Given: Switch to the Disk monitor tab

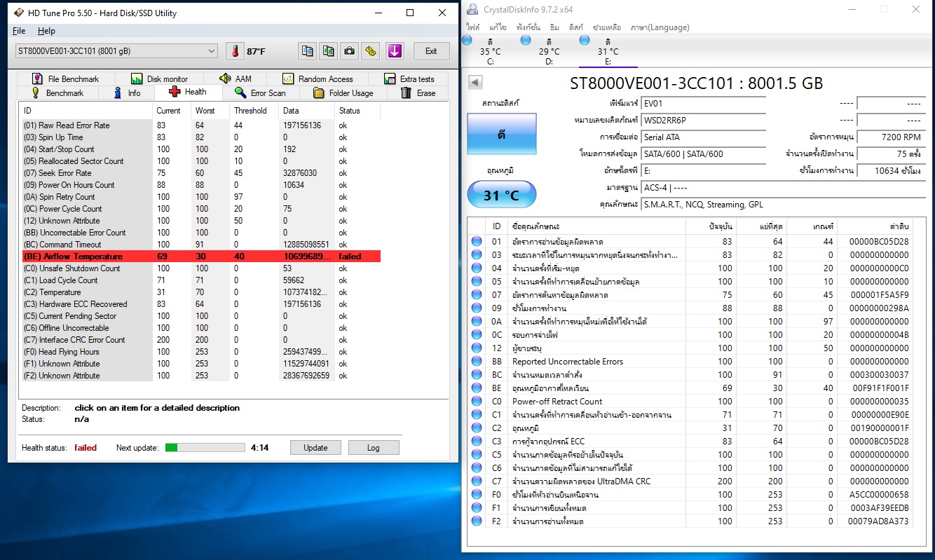Looking at the screenshot, I should (160, 79).
